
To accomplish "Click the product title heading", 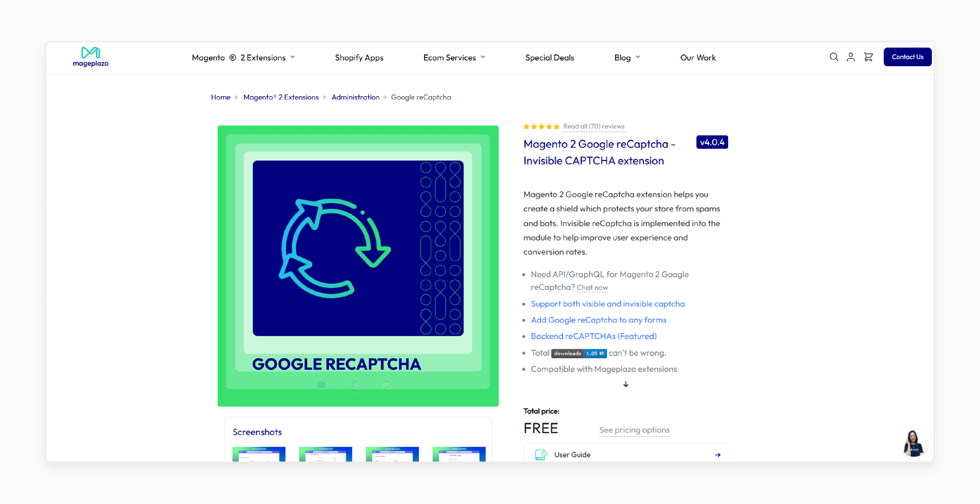I will coord(599,152).
